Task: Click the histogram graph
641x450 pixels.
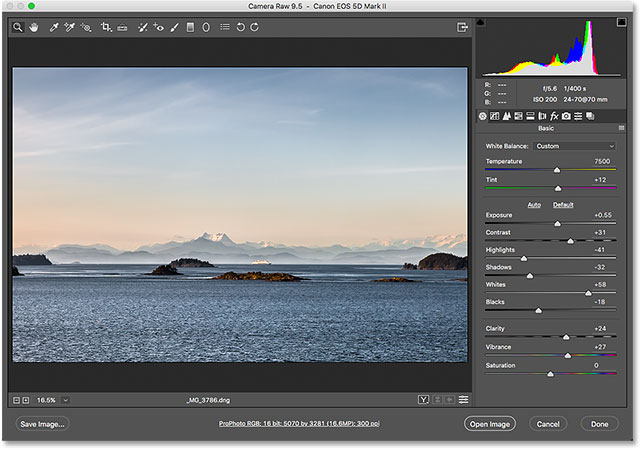Action: pos(551,47)
